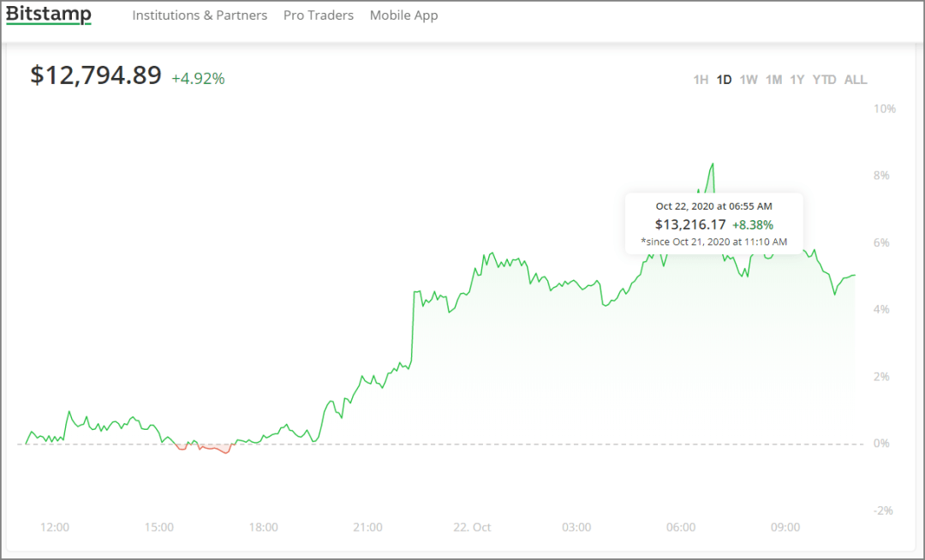Image resolution: width=925 pixels, height=560 pixels.
Task: Show the ALL time range
Action: click(x=856, y=80)
